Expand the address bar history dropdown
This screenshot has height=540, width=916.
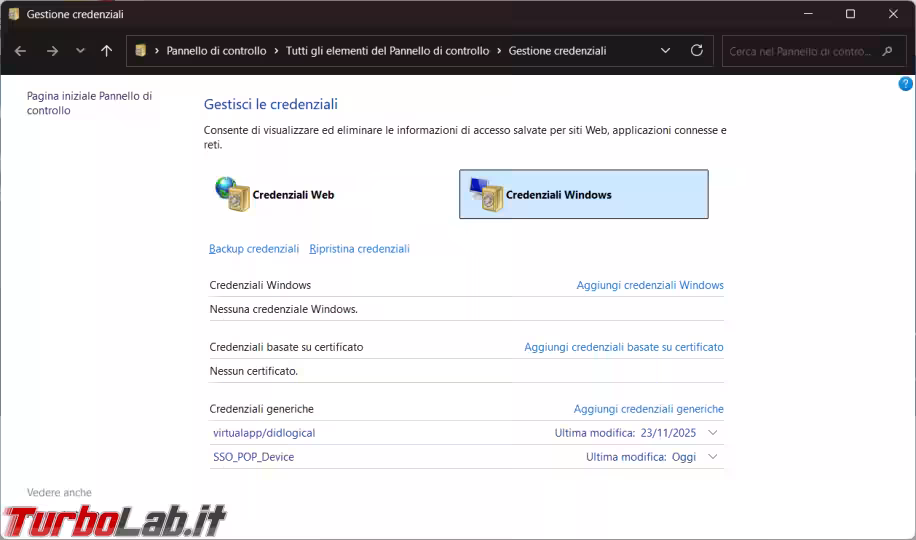[x=665, y=51]
